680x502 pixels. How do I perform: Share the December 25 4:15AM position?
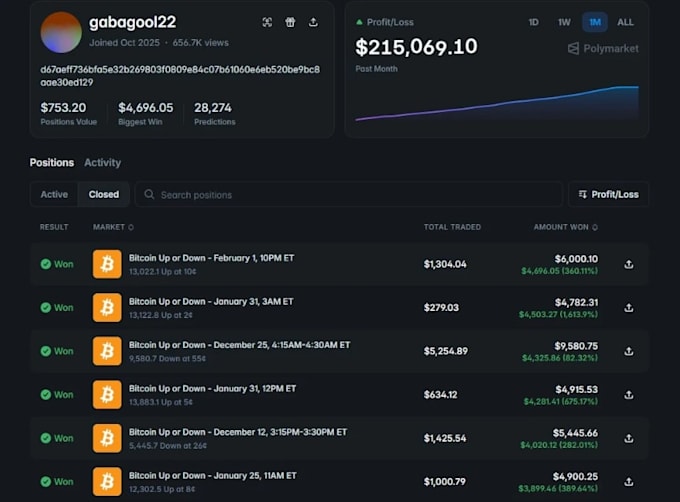(629, 351)
